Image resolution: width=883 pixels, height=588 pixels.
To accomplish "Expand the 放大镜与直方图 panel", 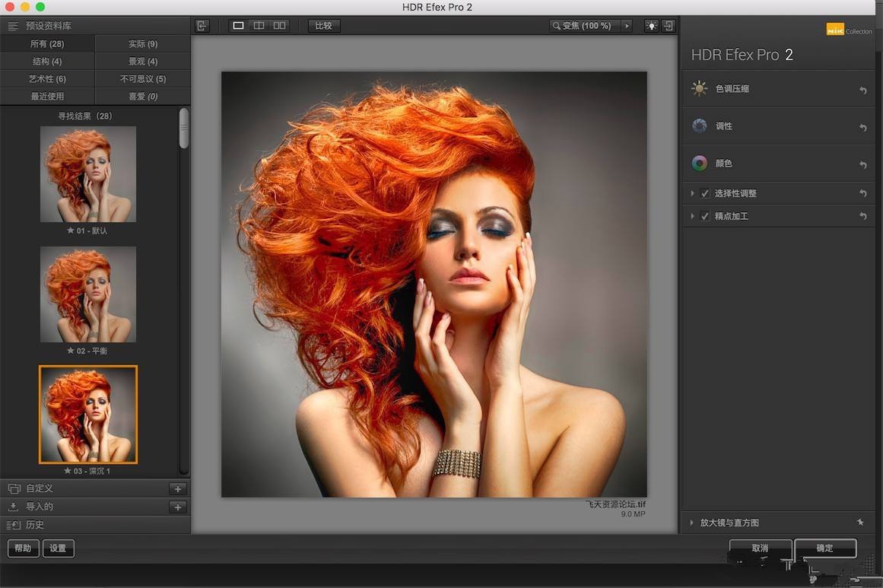I will click(x=692, y=523).
